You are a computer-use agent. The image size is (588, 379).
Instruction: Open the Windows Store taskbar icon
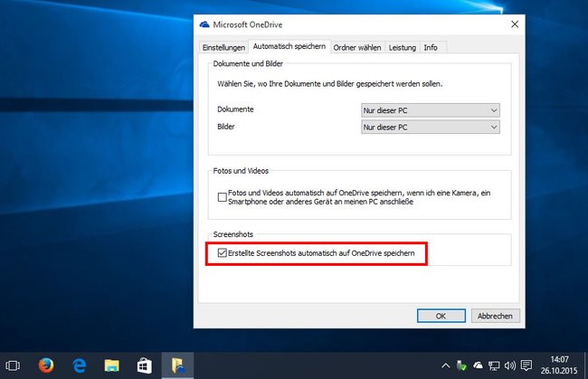tap(145, 365)
